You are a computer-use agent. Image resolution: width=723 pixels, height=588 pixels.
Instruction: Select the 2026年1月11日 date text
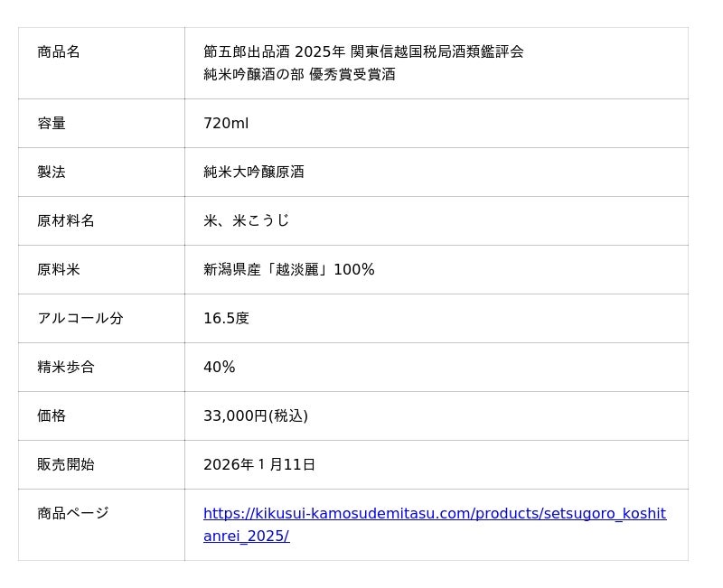[259, 465]
